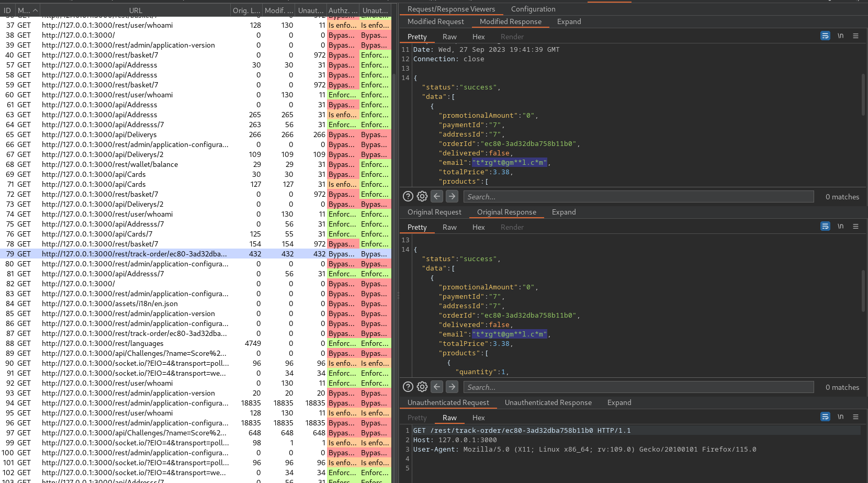The height and width of the screenshot is (483, 868).
Task: Go to next search match in Original Response
Action: click(x=452, y=387)
